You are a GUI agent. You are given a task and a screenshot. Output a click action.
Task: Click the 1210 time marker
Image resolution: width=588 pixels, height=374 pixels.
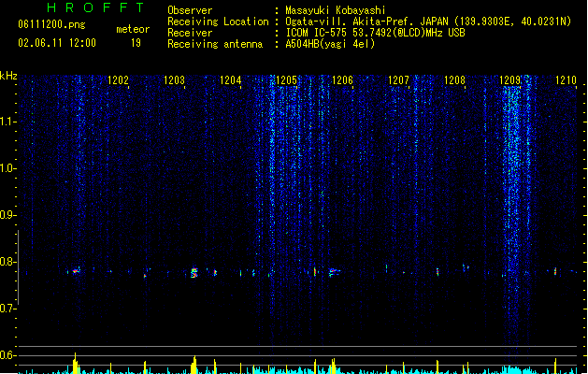click(x=566, y=80)
